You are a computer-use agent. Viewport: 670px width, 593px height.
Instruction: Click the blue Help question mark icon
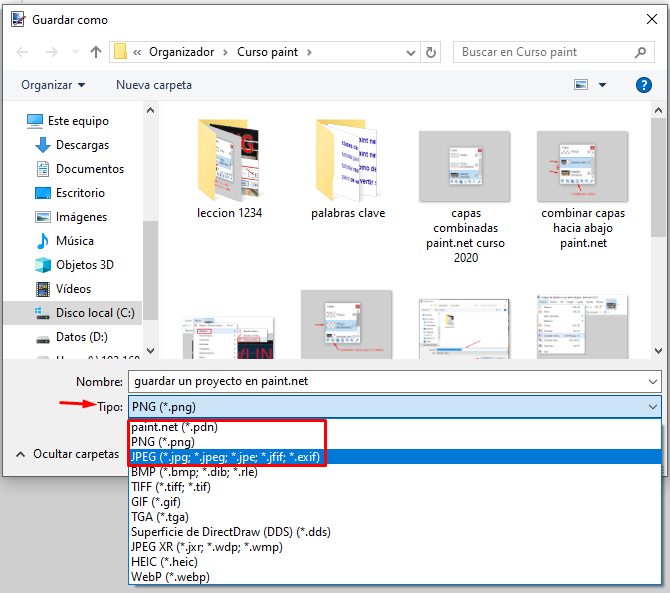pos(644,85)
